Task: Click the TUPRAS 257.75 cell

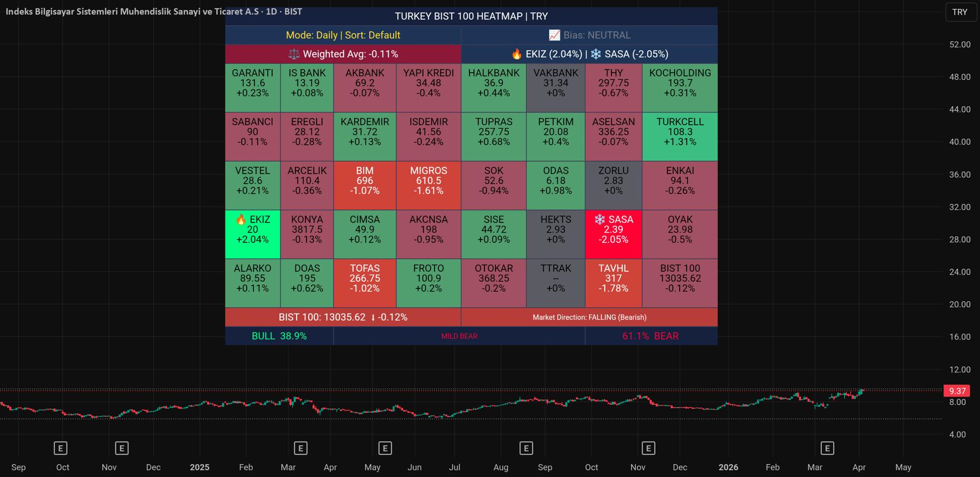Action: pos(494,137)
